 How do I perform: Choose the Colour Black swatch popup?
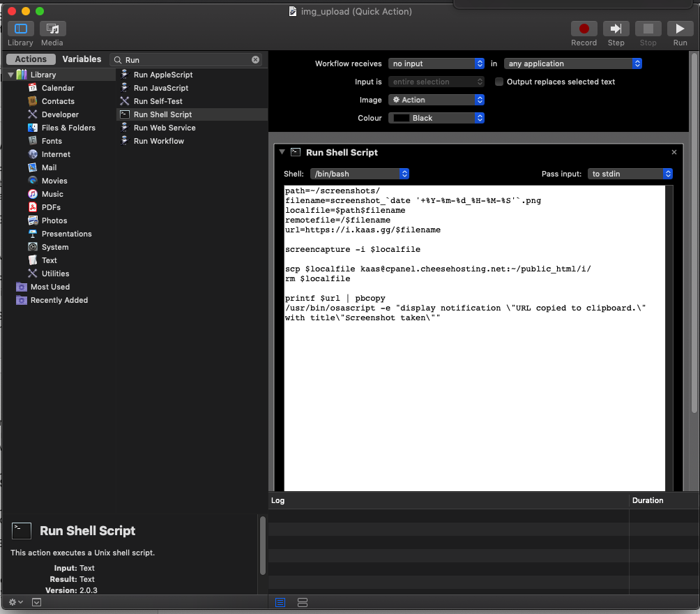[436, 118]
